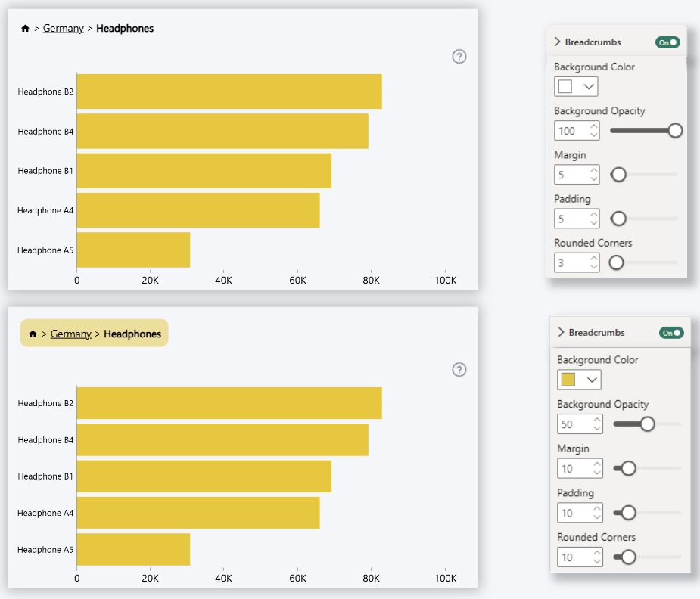
Task: Go to Germany in highlighted bottom breadcrumb
Action: [70, 334]
